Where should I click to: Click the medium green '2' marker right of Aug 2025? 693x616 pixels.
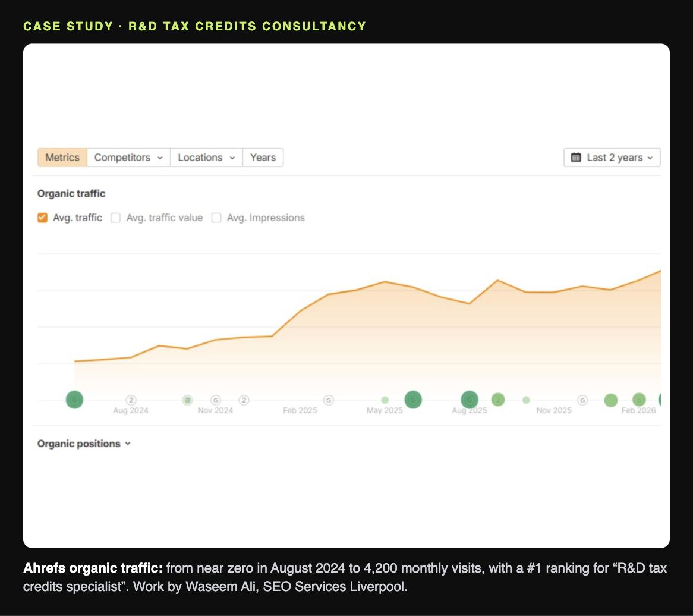pos(498,400)
